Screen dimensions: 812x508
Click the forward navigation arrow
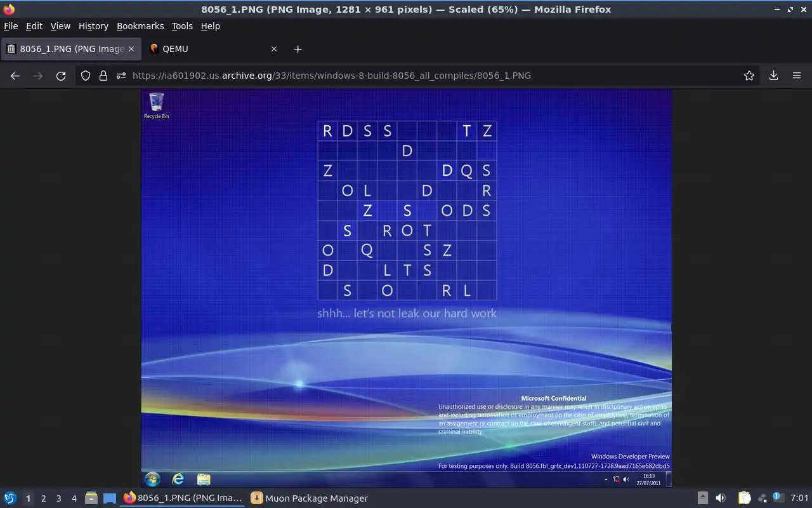click(38, 76)
